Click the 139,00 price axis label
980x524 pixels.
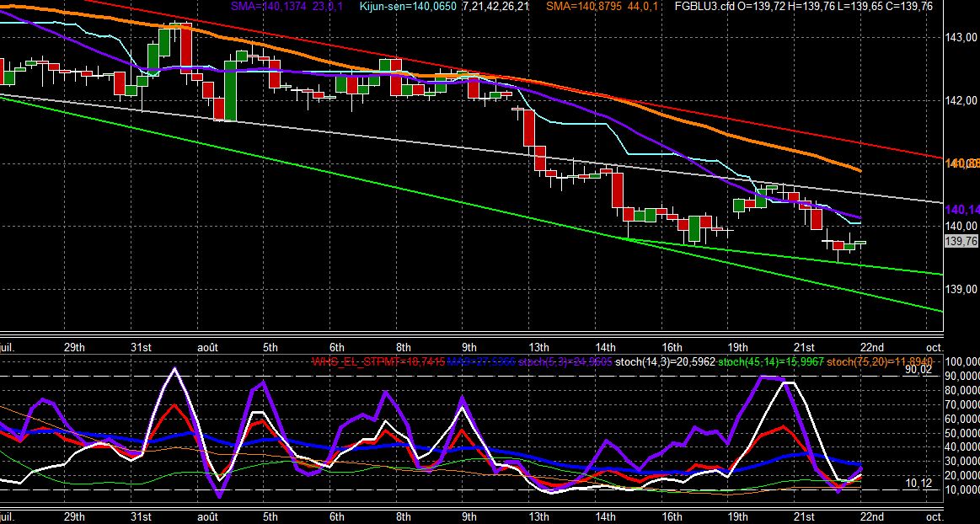[961, 289]
